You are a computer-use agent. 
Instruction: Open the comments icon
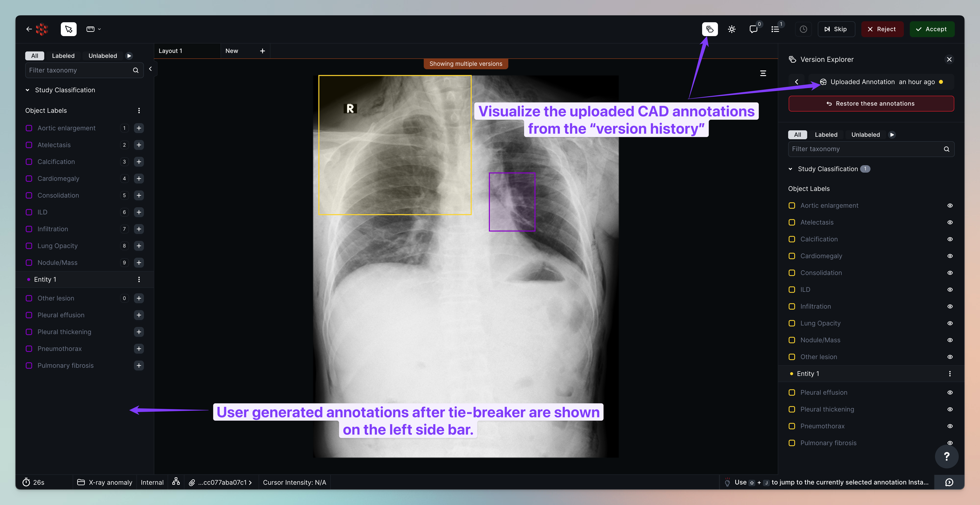753,29
